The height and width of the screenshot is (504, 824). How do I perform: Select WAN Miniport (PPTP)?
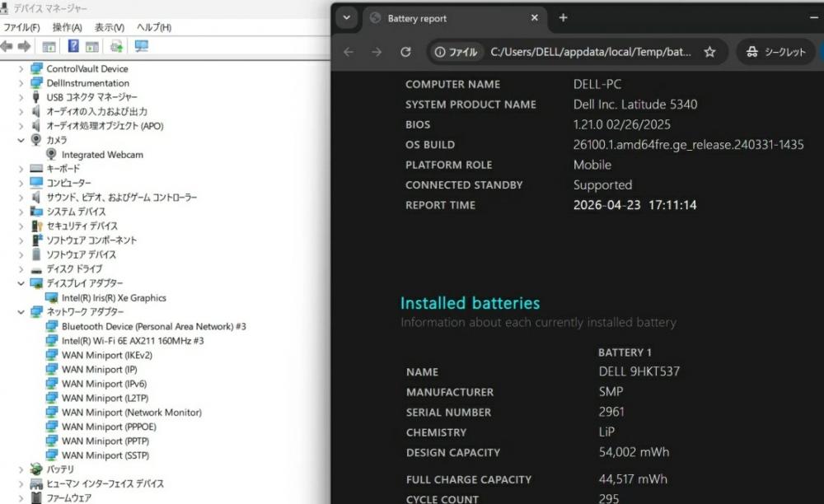click(x=105, y=441)
